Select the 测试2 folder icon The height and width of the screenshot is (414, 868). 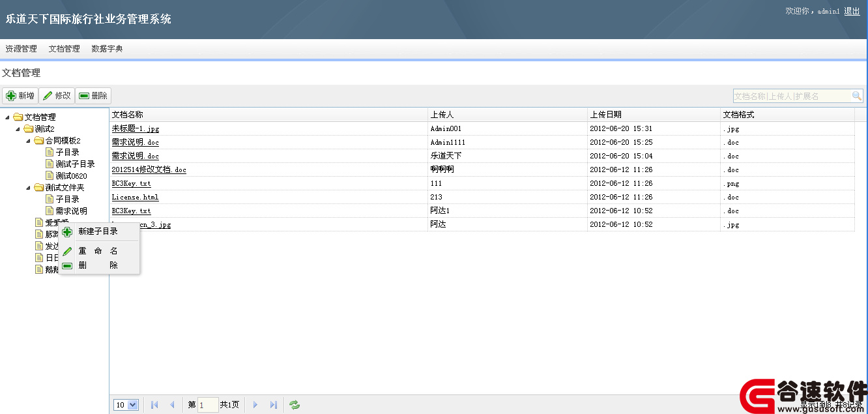click(x=28, y=129)
